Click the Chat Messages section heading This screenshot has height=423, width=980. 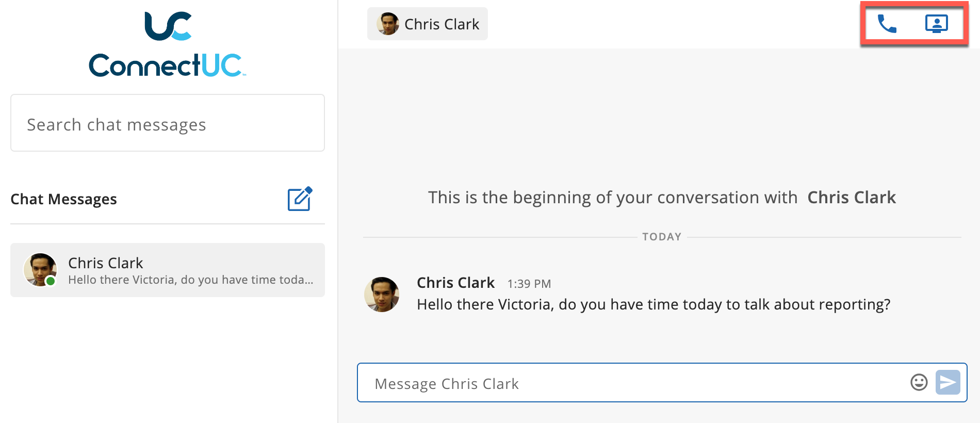coord(64,199)
